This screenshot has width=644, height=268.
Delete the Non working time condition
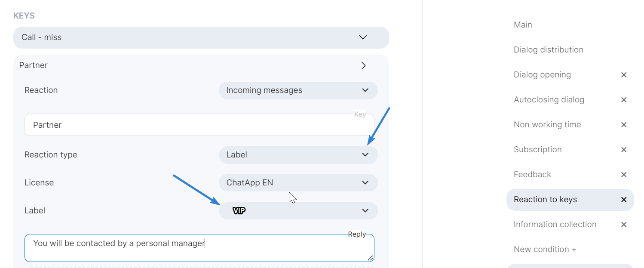(x=624, y=125)
